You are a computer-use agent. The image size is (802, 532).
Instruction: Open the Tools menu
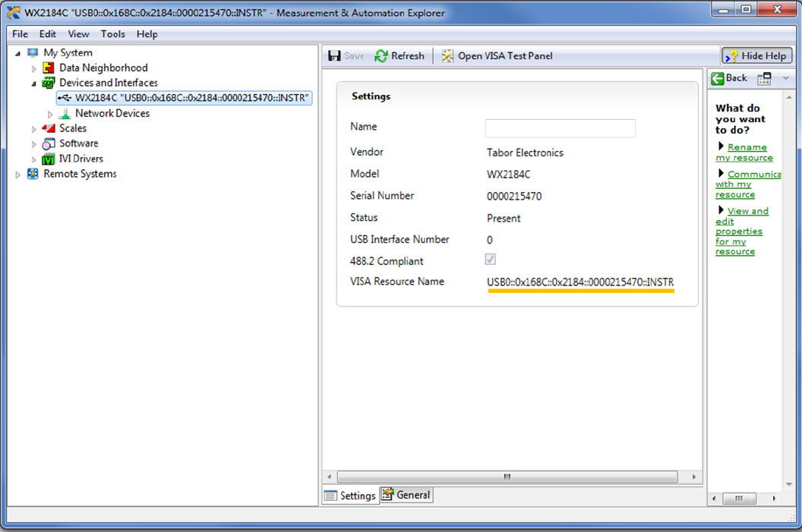(112, 34)
